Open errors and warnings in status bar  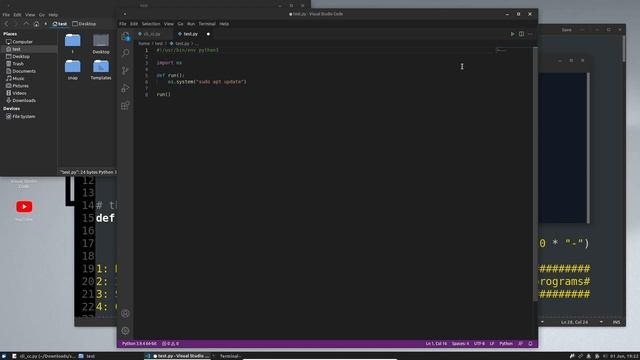tap(170, 344)
